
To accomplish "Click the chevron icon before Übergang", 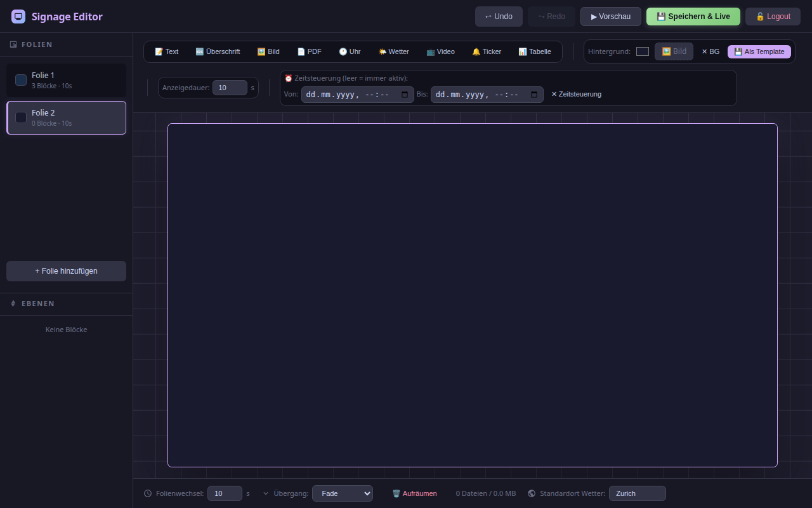I will (266, 493).
